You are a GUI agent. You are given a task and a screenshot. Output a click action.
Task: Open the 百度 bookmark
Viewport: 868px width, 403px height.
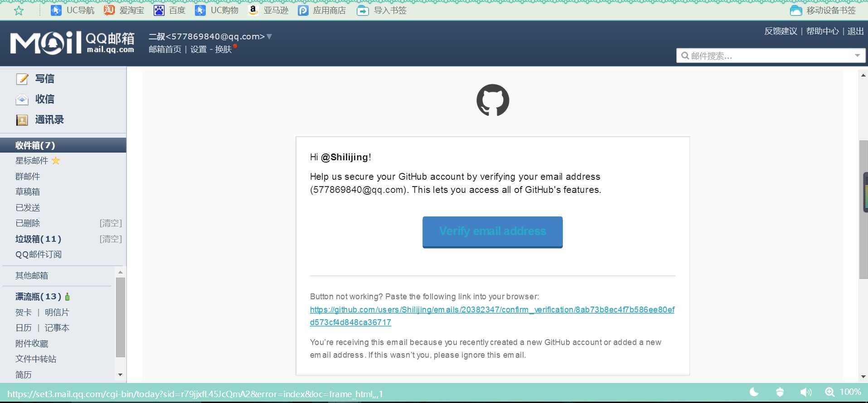(170, 10)
